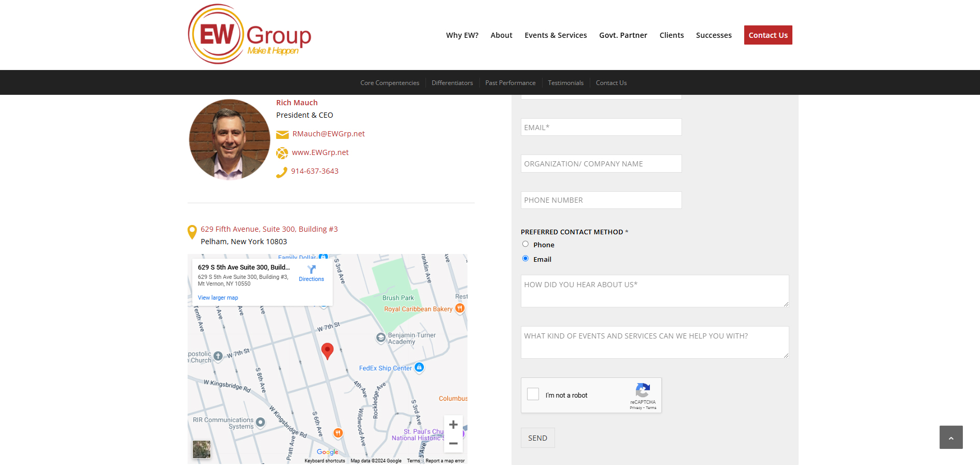Select the Phone contact method
This screenshot has height=465, width=980.
[x=525, y=244]
